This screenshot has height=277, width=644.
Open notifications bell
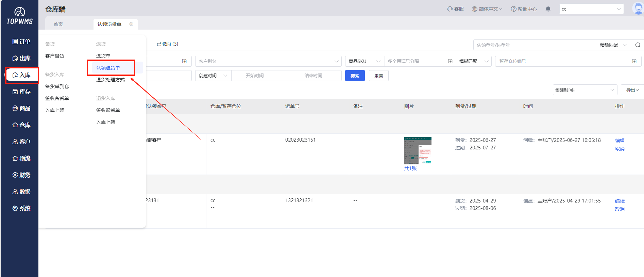tap(548, 9)
